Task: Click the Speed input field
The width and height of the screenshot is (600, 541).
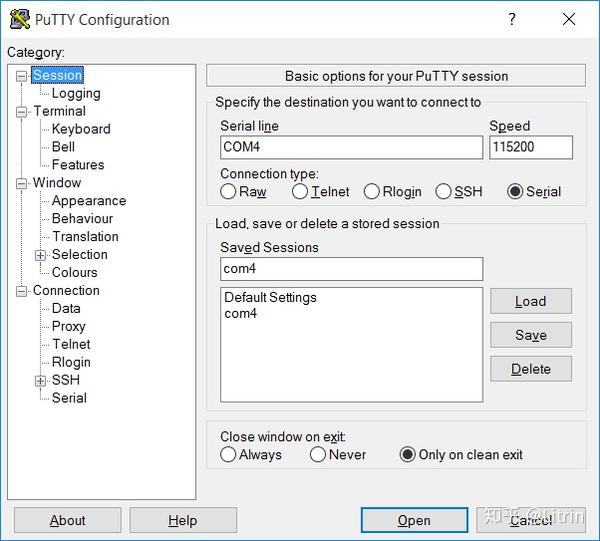Action: [530, 147]
